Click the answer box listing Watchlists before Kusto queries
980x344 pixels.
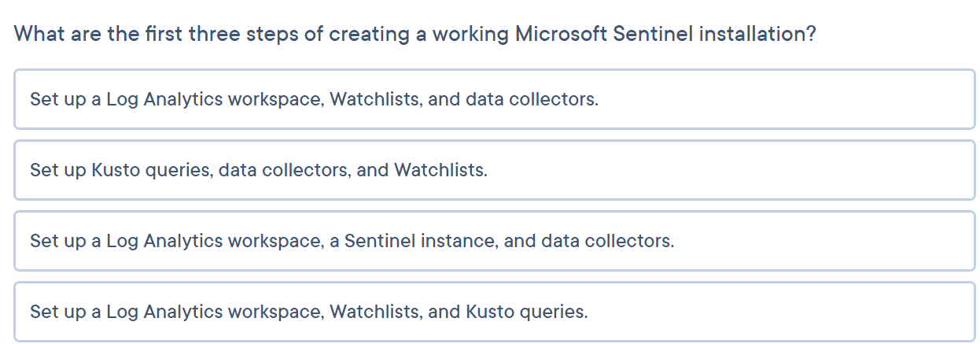[495, 312]
